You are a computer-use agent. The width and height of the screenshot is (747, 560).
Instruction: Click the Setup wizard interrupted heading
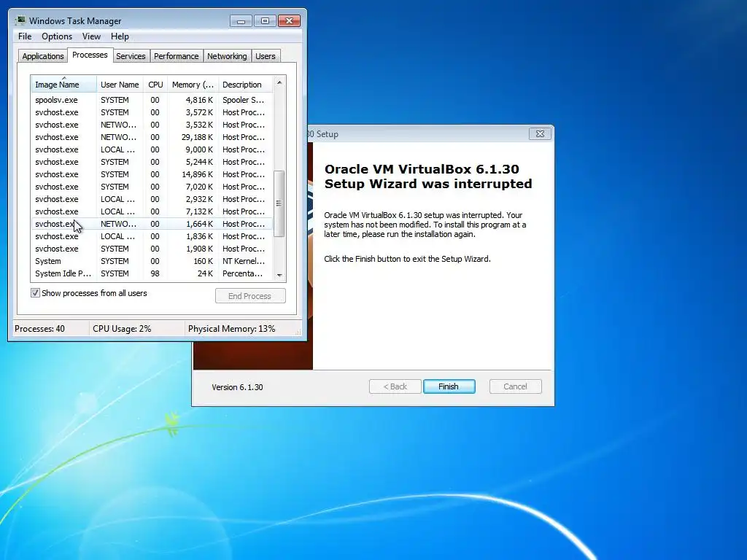pyautogui.click(x=427, y=176)
